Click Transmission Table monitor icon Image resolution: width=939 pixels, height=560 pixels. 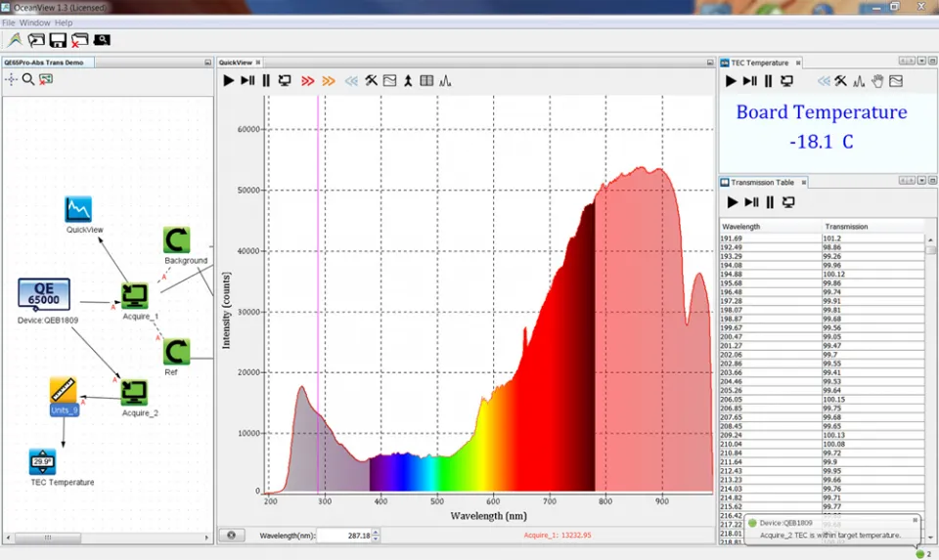click(x=788, y=202)
